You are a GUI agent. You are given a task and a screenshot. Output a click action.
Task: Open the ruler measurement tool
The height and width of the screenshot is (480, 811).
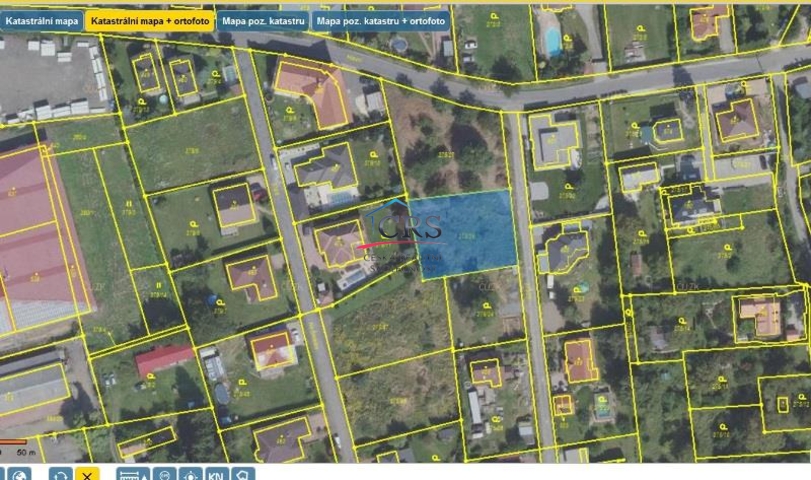click(133, 474)
